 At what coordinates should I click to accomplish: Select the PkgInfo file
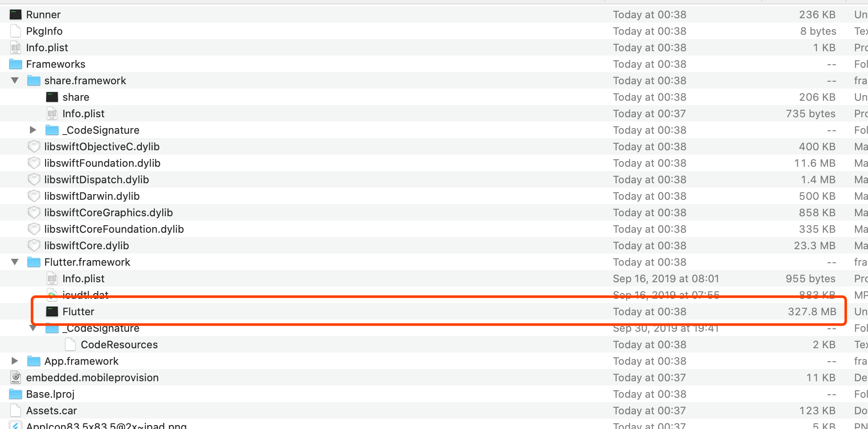click(x=44, y=31)
